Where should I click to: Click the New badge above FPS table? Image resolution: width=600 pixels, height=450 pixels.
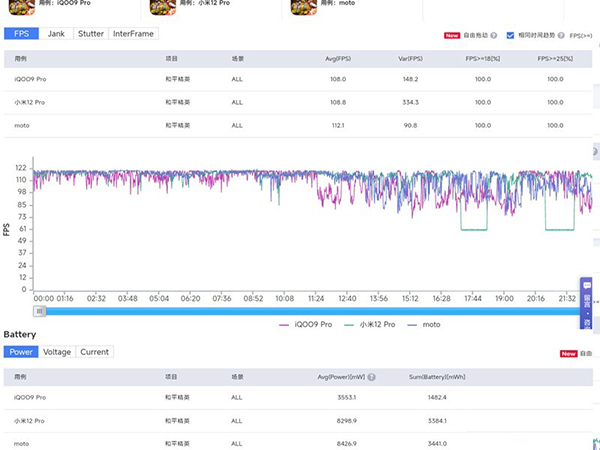point(452,35)
